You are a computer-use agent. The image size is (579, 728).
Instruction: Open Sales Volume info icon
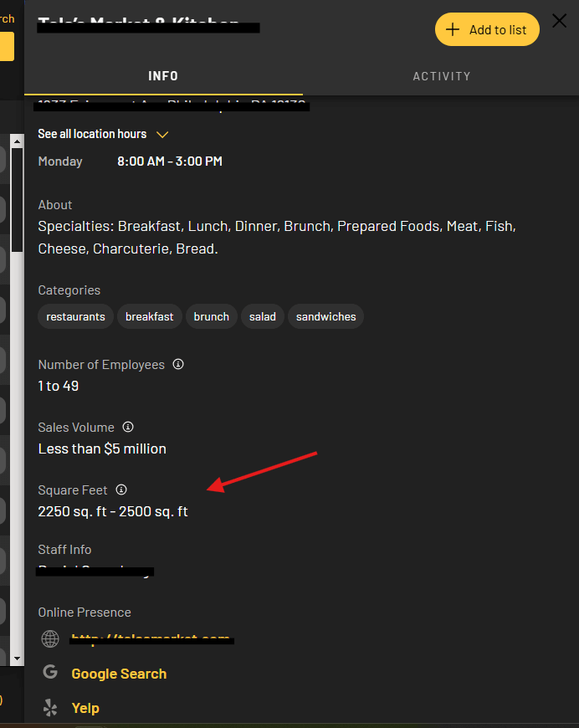tap(128, 427)
